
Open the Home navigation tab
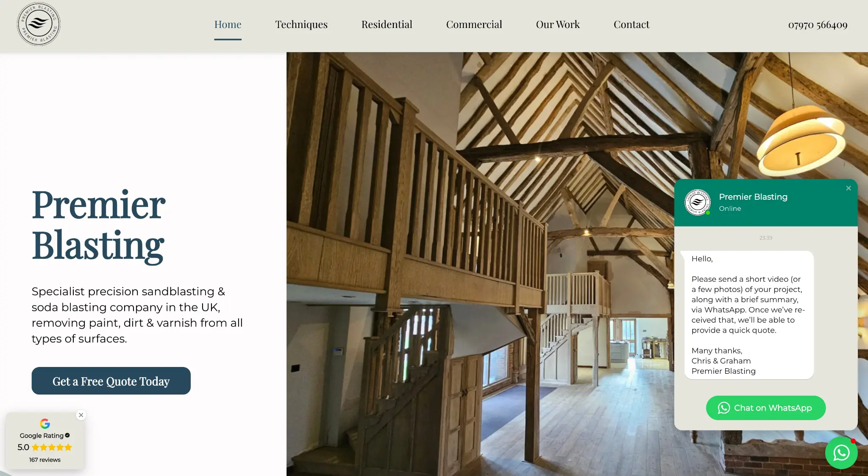[228, 25]
